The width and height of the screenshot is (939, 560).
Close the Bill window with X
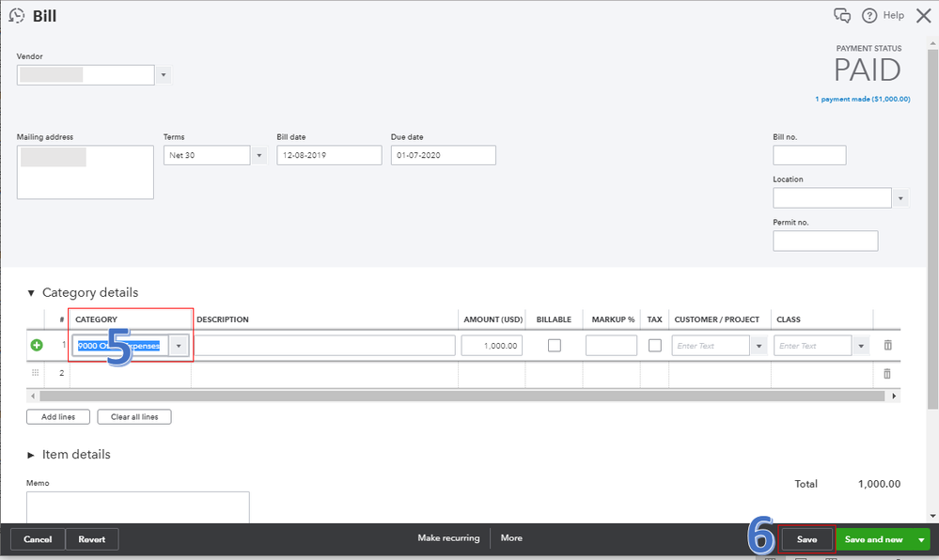coord(923,16)
